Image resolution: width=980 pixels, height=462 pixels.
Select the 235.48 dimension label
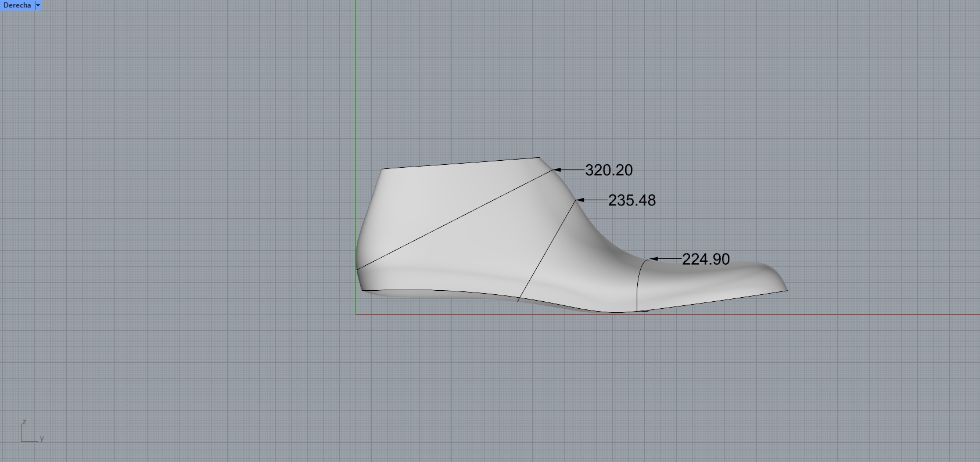(x=632, y=200)
